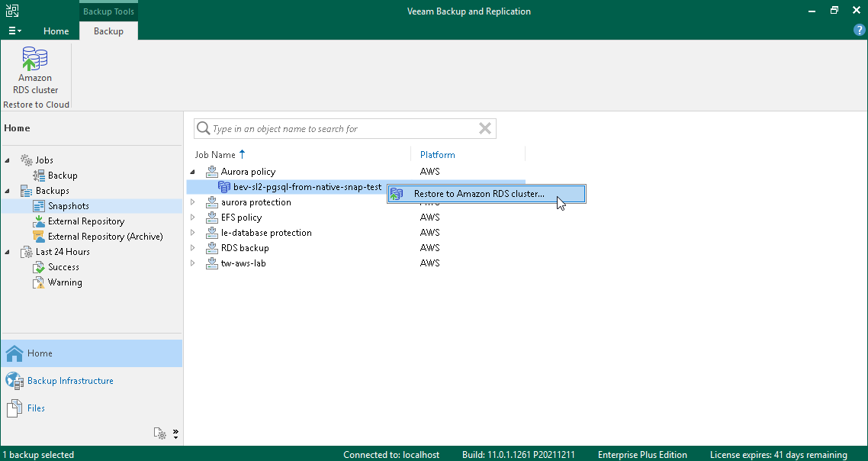The image size is (868, 461).
Task: Click the magnifier search icon
Action: 203,128
